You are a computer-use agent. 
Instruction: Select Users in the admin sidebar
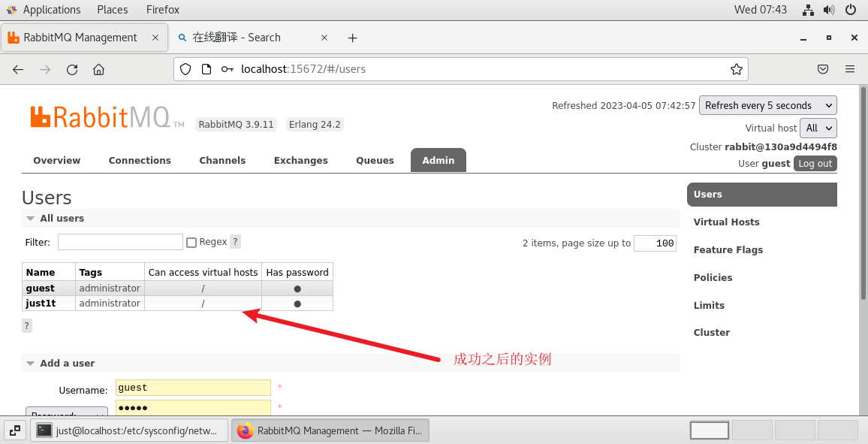761,195
